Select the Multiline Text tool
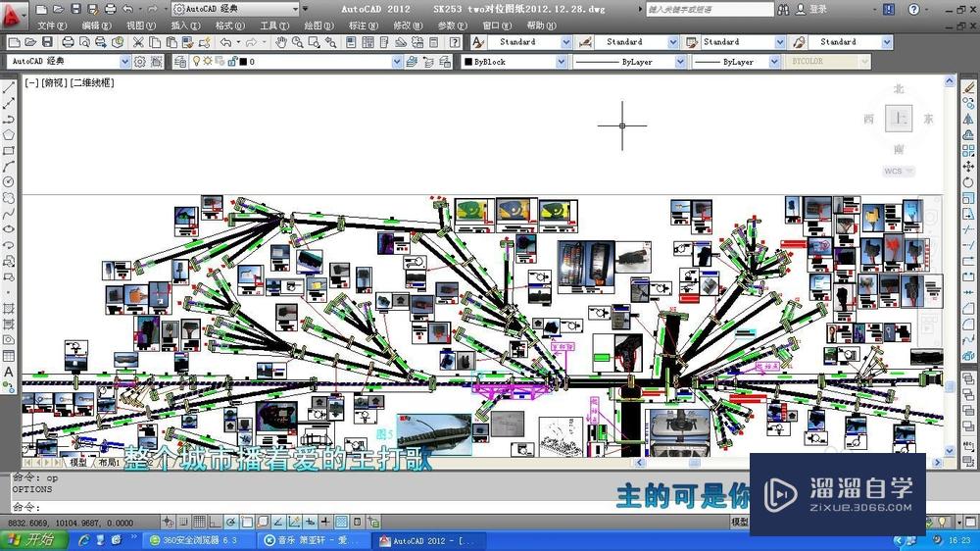The width and height of the screenshot is (980, 551). pos(9,372)
